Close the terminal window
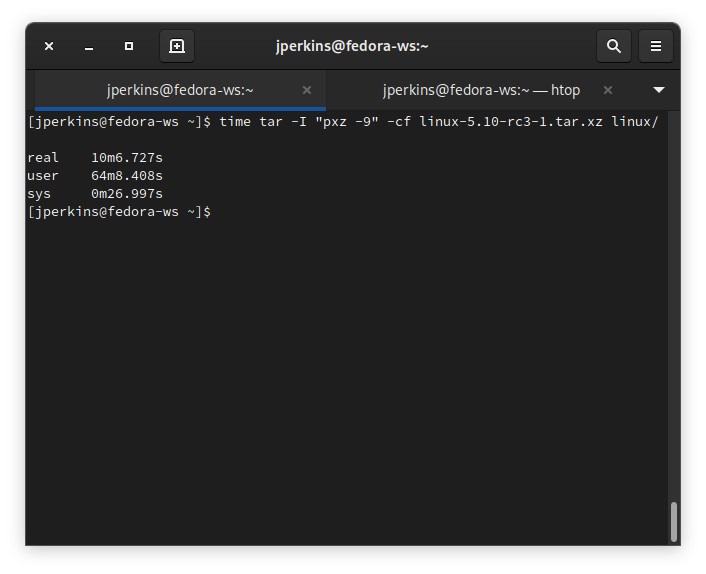 [x=49, y=46]
